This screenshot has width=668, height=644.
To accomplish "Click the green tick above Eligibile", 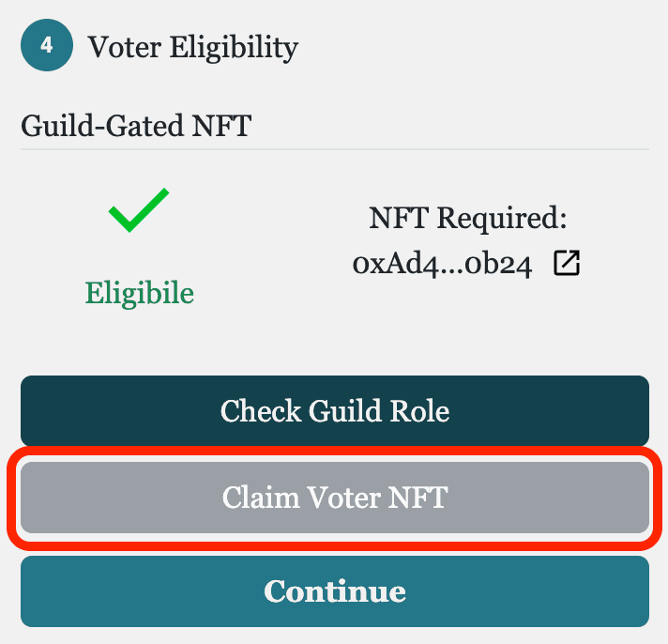I will pos(139,210).
